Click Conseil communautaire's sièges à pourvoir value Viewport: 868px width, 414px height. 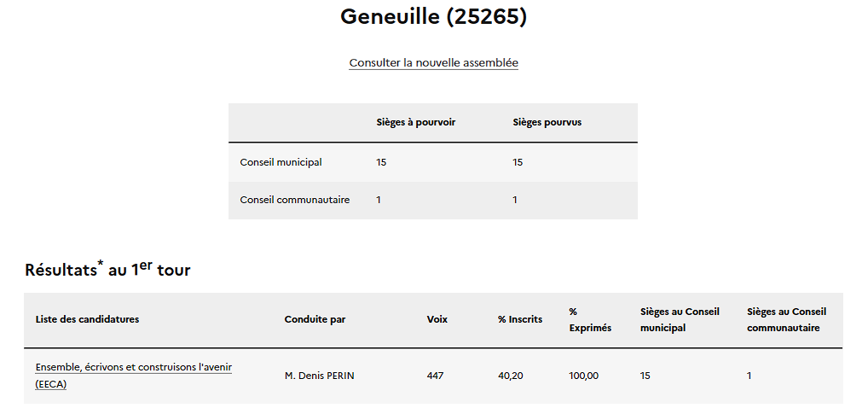pos(379,200)
